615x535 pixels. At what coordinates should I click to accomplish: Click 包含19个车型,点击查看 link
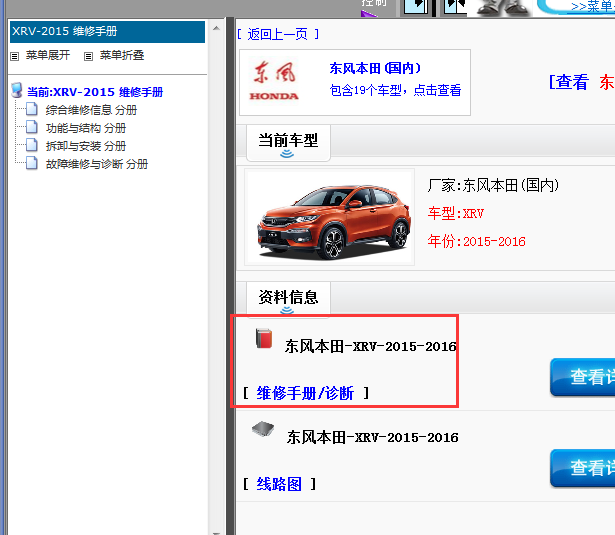click(x=395, y=91)
